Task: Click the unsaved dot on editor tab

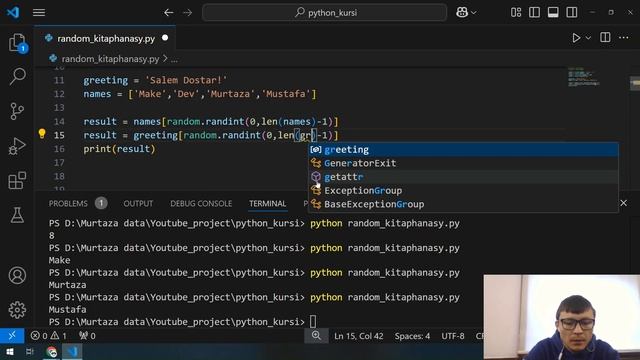Action: (x=165, y=38)
